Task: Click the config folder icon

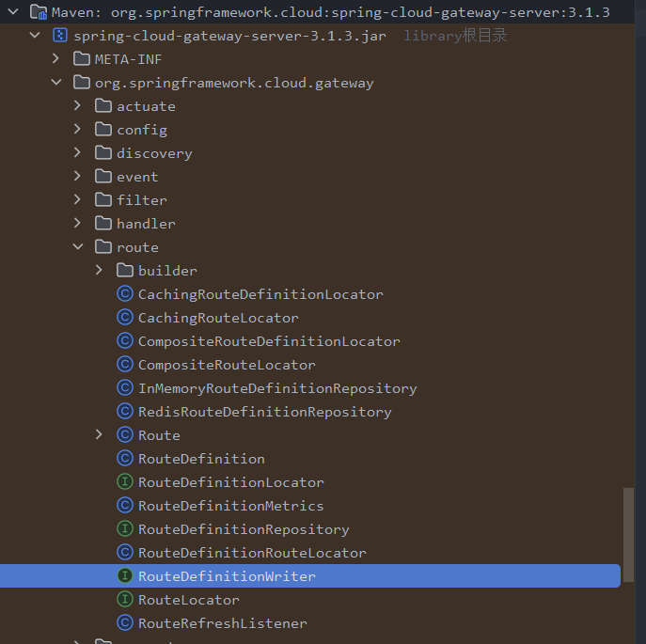Action: (x=103, y=130)
